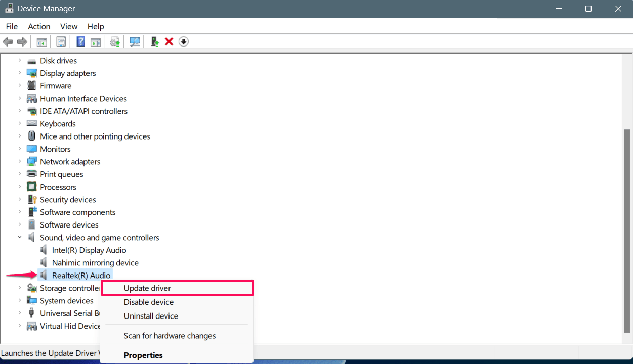Click the Disk drives category icon
This screenshot has width=633, height=364.
point(32,61)
